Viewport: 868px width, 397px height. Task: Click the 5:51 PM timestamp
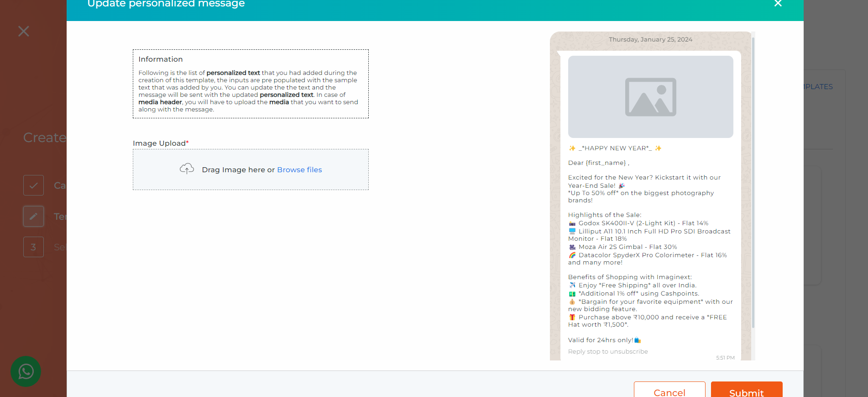(x=725, y=358)
